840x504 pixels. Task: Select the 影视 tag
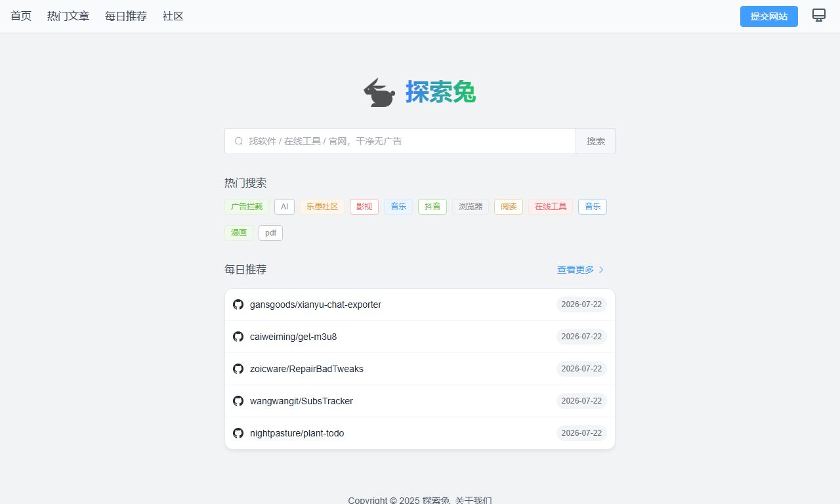(x=364, y=207)
